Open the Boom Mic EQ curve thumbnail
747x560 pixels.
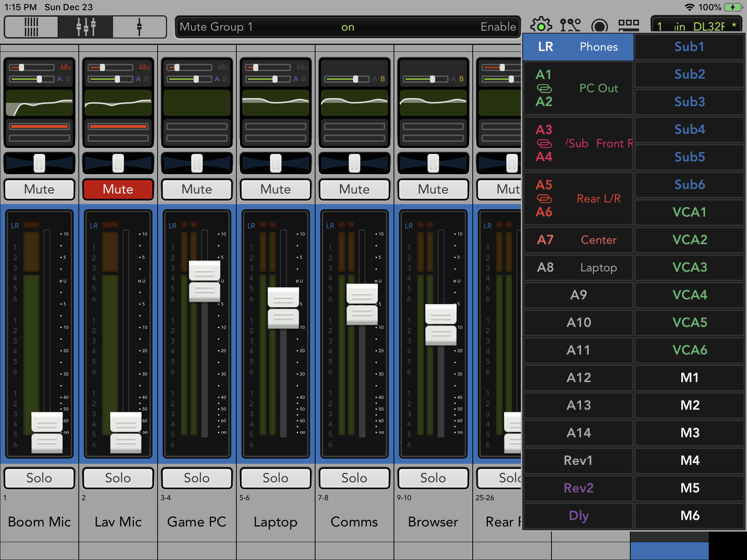(x=39, y=103)
